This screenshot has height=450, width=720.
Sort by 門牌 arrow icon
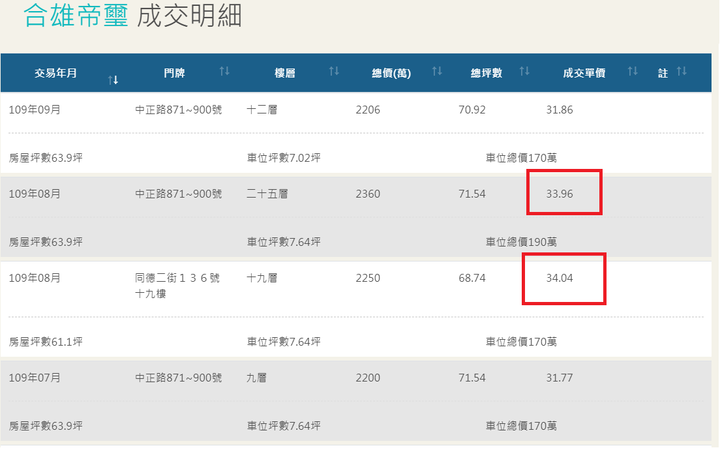click(x=224, y=71)
